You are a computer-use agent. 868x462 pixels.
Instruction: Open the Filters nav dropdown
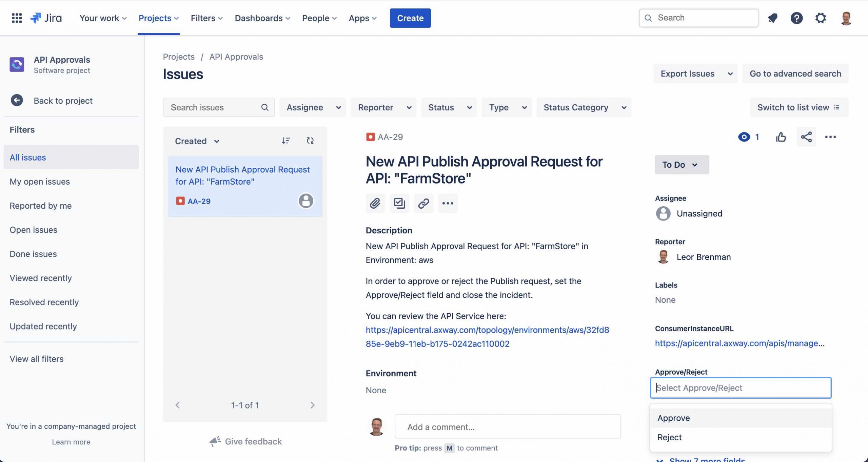(x=207, y=18)
